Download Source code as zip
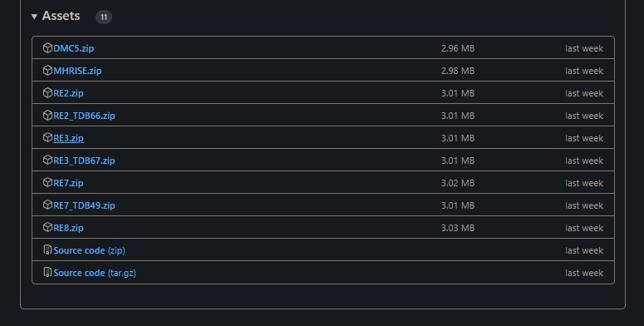Image resolution: width=644 pixels, height=326 pixels. (x=89, y=250)
